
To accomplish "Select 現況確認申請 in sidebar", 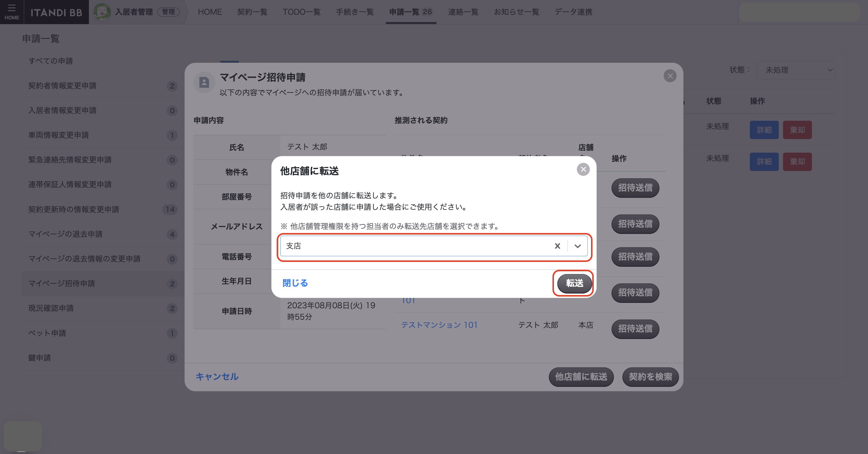I will point(103,308).
